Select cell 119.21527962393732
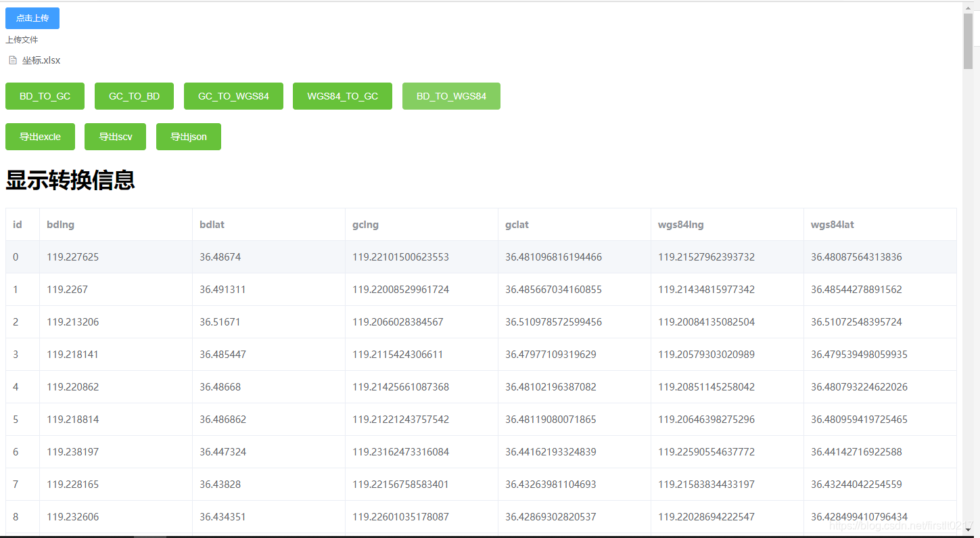Image resolution: width=980 pixels, height=538 pixels. pyautogui.click(x=728, y=257)
